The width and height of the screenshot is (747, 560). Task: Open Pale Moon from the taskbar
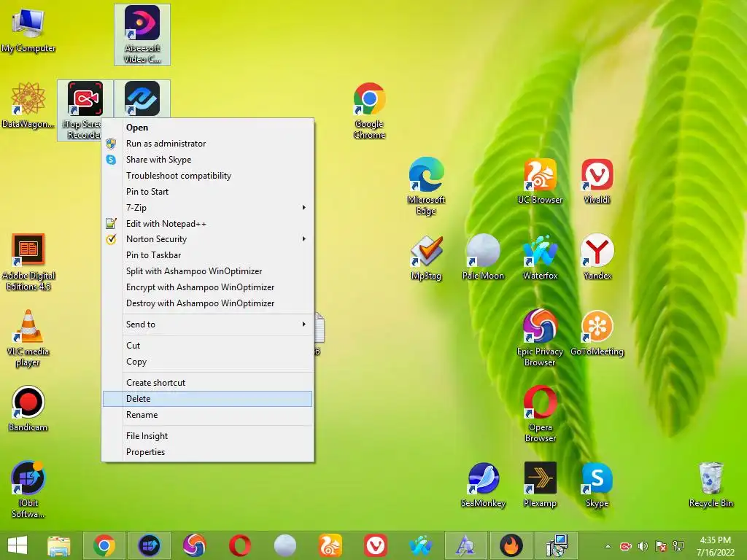[x=285, y=545]
